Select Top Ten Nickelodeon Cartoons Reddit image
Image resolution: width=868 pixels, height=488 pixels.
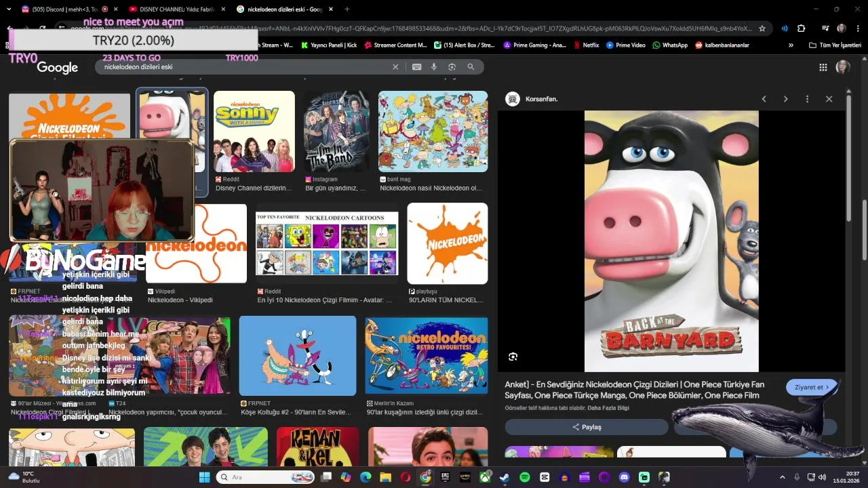tap(327, 244)
